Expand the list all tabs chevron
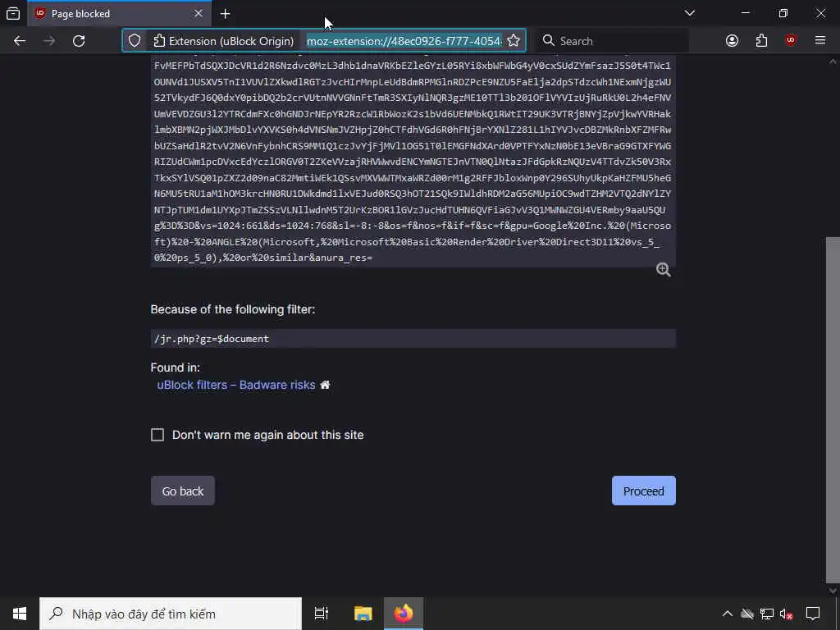840x630 pixels. tap(690, 13)
